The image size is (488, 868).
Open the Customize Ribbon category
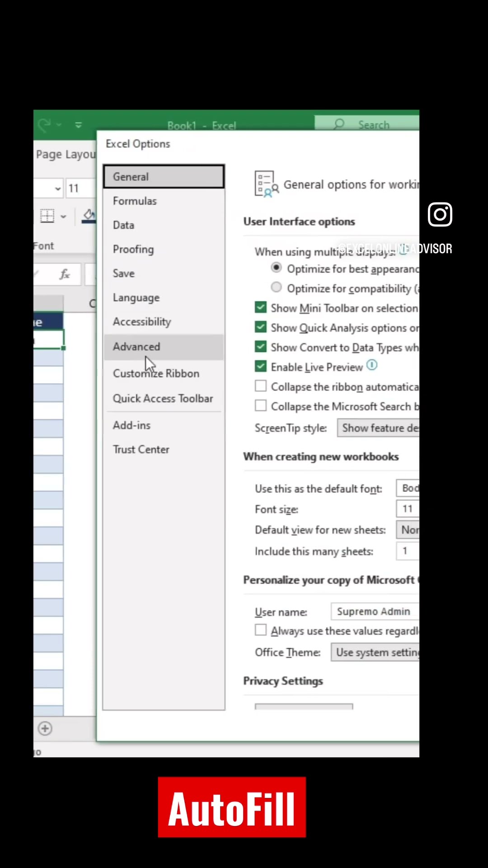[x=164, y=373]
